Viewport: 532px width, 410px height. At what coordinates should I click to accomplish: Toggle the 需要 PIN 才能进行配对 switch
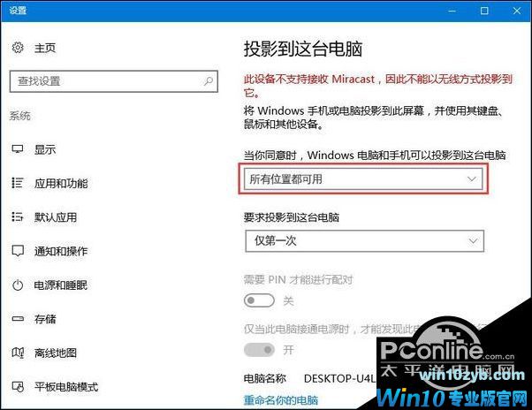point(259,300)
